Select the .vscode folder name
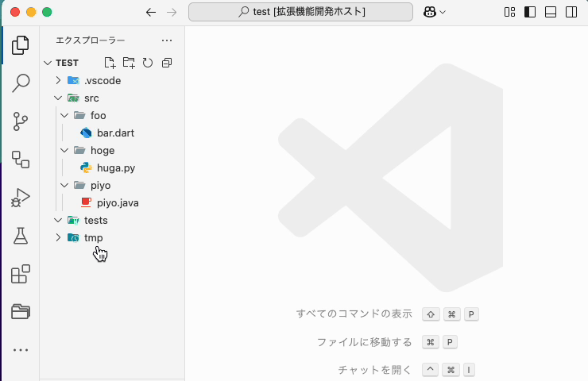This screenshot has width=588, height=381. pyautogui.click(x=103, y=80)
